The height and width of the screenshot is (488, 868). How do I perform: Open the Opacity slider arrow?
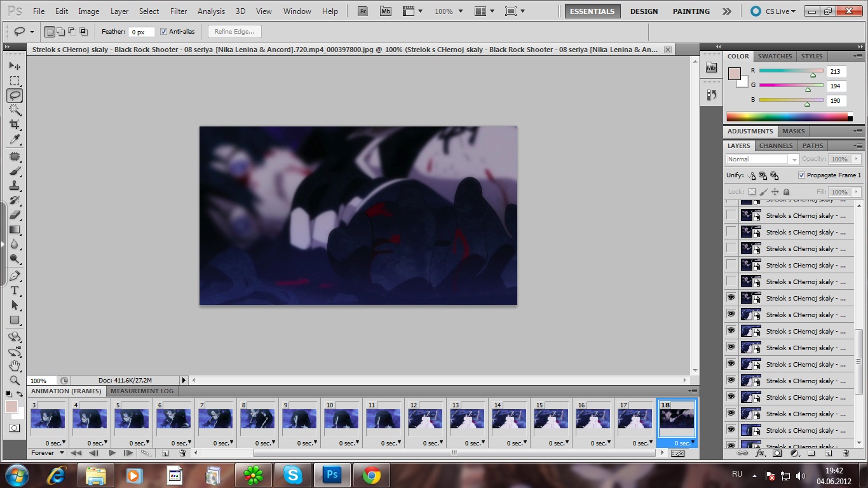click(x=857, y=159)
